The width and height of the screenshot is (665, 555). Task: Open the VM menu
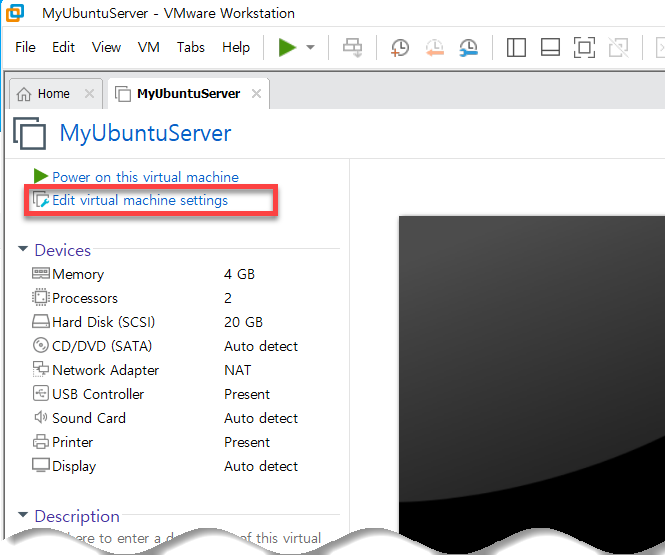coord(148,47)
